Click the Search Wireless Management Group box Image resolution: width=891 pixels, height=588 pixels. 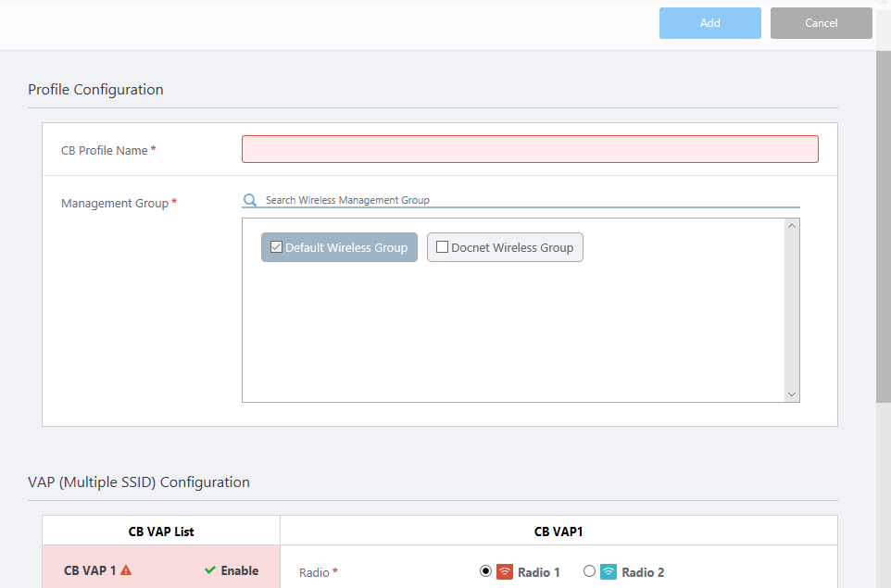coord(528,200)
